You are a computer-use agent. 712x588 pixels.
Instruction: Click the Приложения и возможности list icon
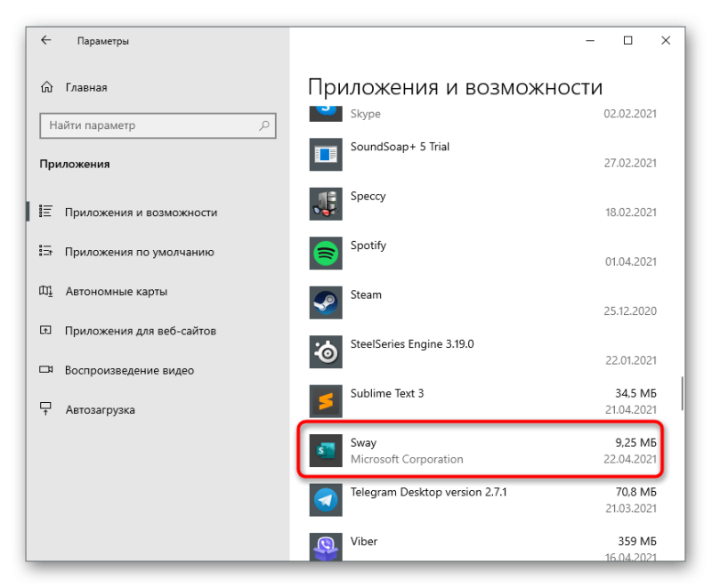tap(46, 212)
